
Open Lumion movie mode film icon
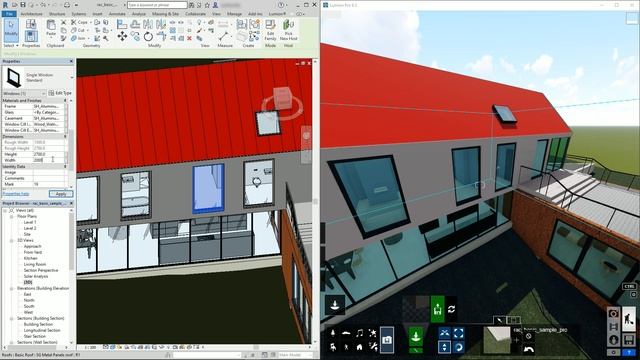click(613, 327)
